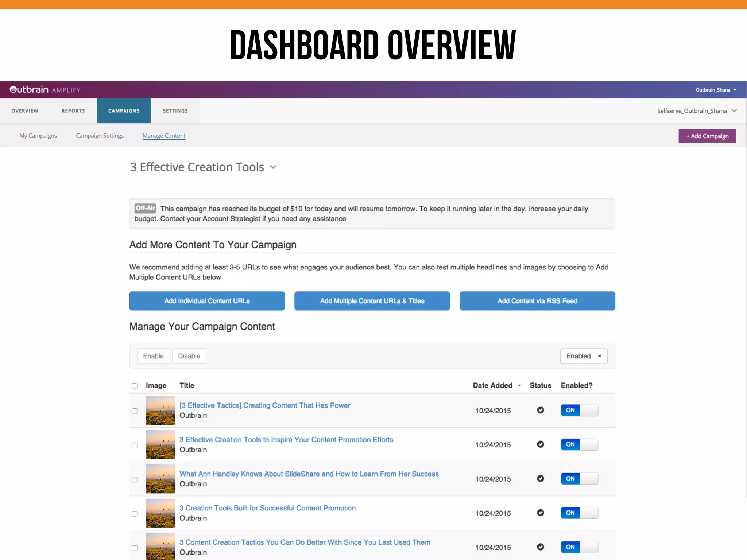The width and height of the screenshot is (747, 560).
Task: Click thumbnail for 3 Creation Tools Built row
Action: pos(160,513)
